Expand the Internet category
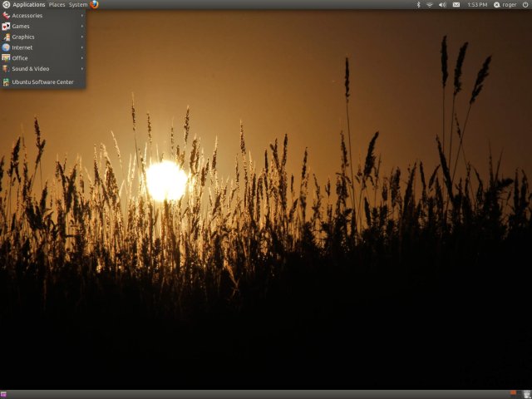 pyautogui.click(x=42, y=47)
